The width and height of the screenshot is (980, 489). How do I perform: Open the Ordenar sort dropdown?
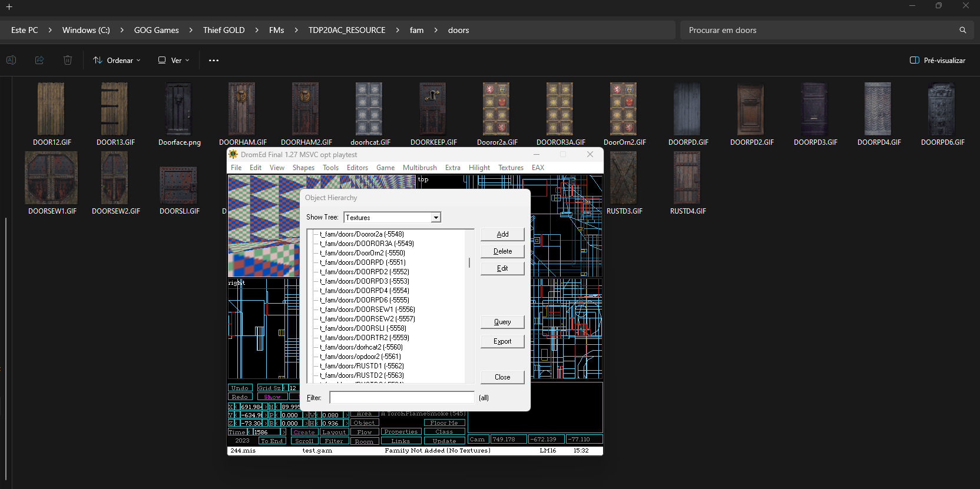117,60
